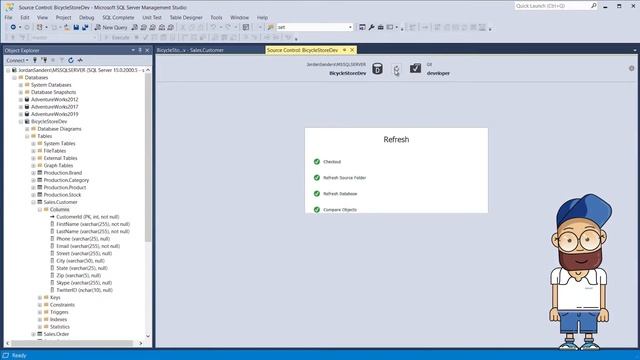640x360 pixels.
Task: Expand the Production.Brand table node
Action: click(34, 173)
